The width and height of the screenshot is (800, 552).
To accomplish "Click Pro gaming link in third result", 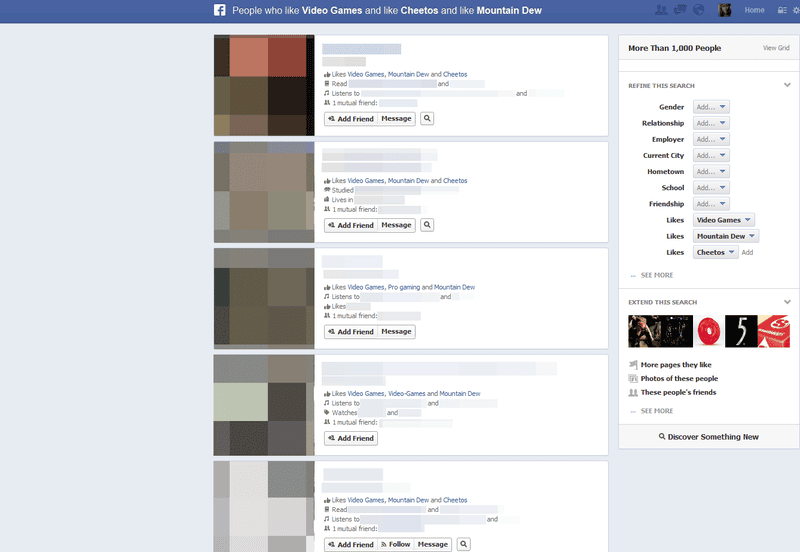I will (x=404, y=287).
